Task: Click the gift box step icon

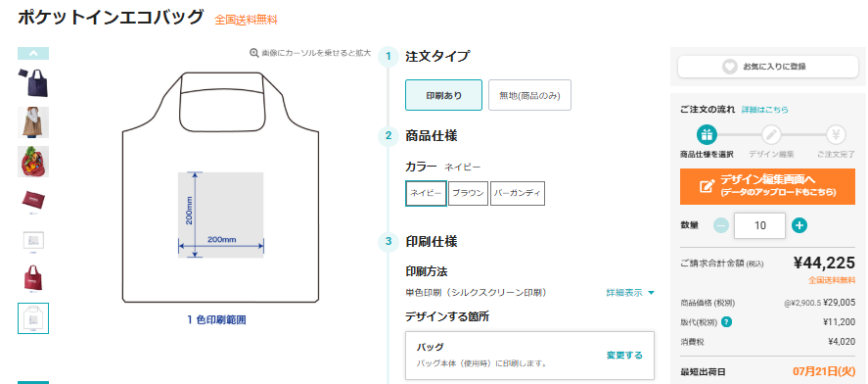Action: point(706,134)
